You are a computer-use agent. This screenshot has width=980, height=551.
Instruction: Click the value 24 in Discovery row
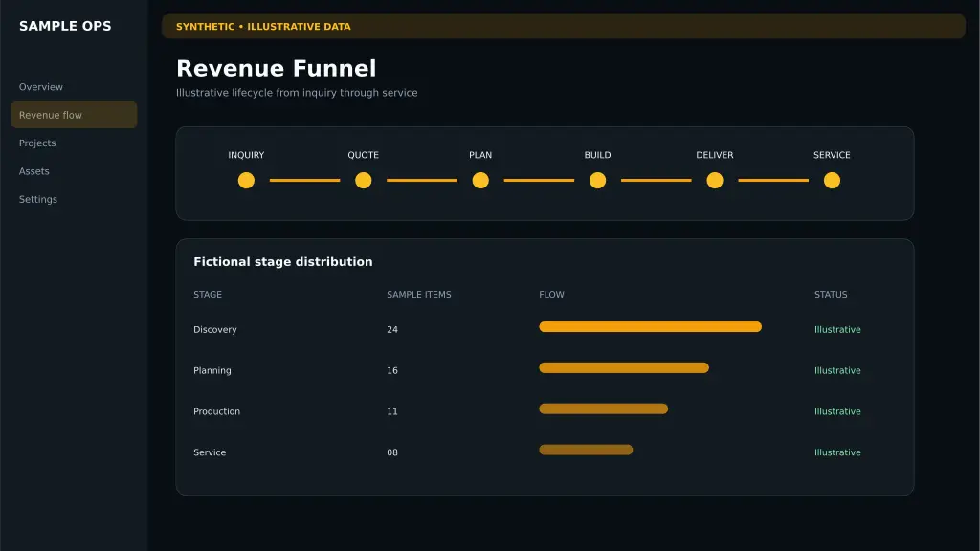coord(391,329)
